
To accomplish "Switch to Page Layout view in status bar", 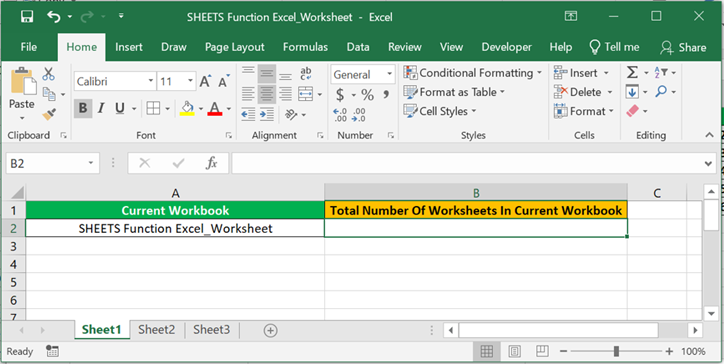I will tap(514, 352).
